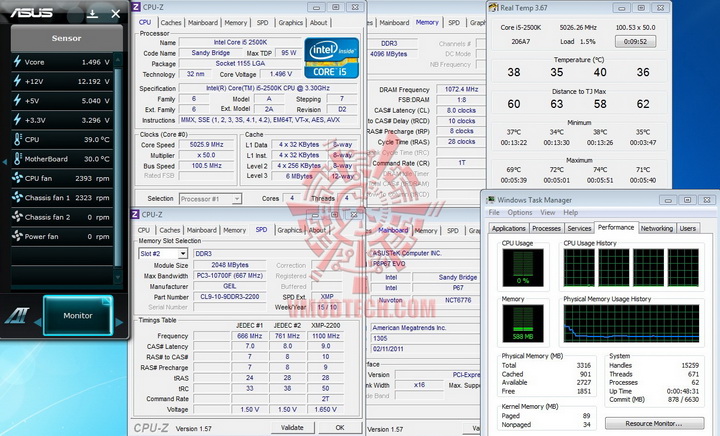The image size is (720, 436).
Task: Click the 0:09:52 timer button in Real Temp
Action: point(635,41)
